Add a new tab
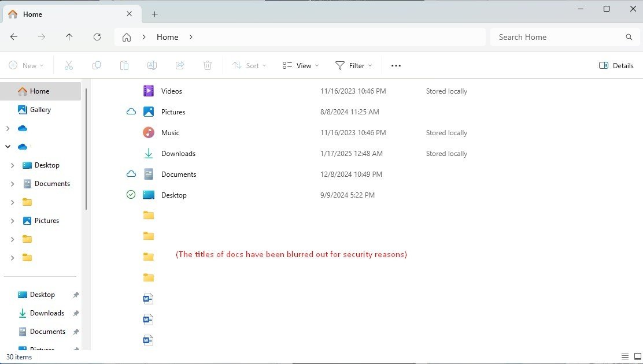 click(x=154, y=14)
